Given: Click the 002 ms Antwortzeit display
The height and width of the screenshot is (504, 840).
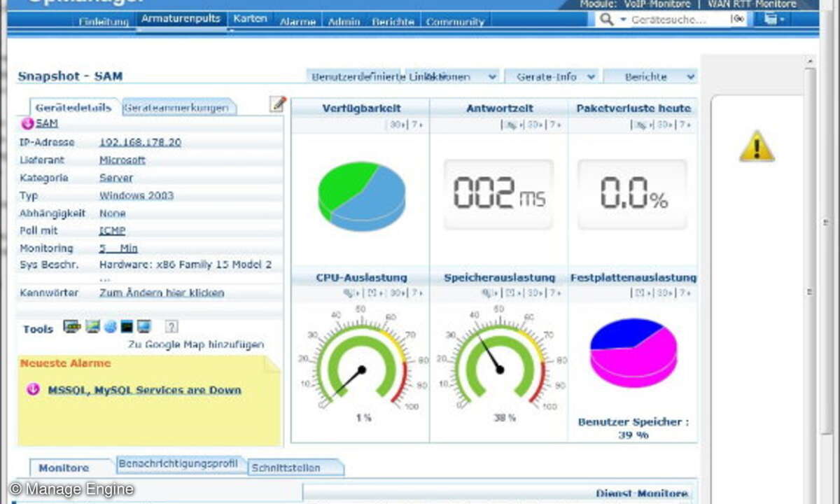Looking at the screenshot, I should [498, 194].
